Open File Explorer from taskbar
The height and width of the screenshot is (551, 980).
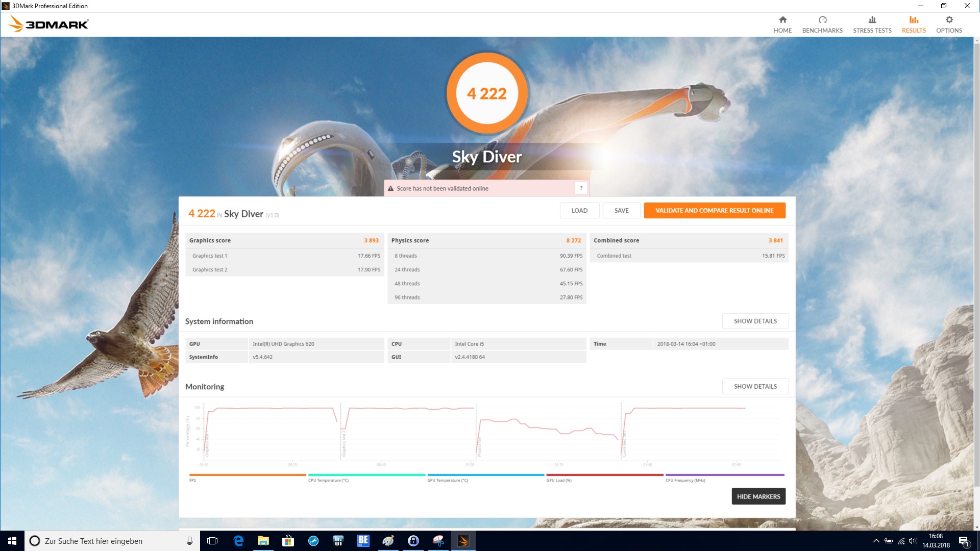(263, 541)
